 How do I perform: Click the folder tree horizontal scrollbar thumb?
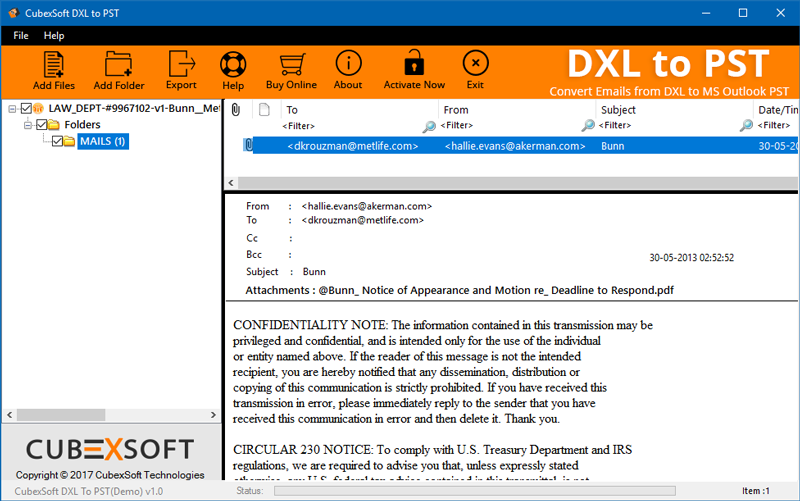point(61,415)
